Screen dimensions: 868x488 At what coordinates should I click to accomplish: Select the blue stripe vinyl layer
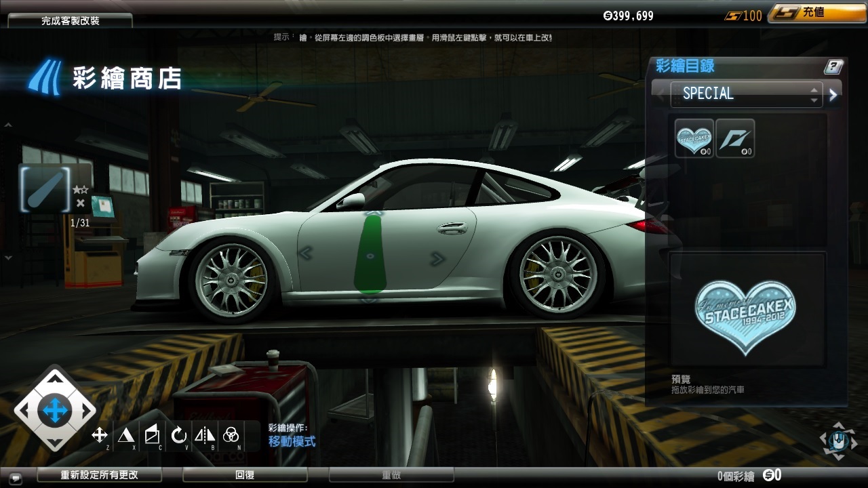pos(45,189)
